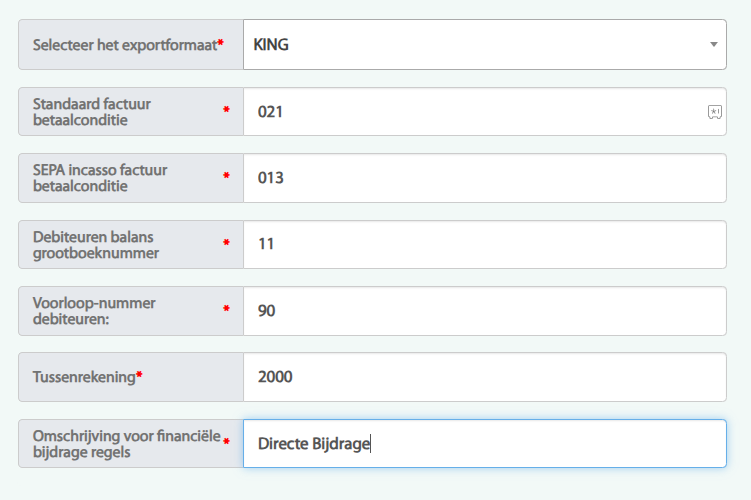Click the 'Debiteuren balans grootboeknummer' label

click(96, 244)
